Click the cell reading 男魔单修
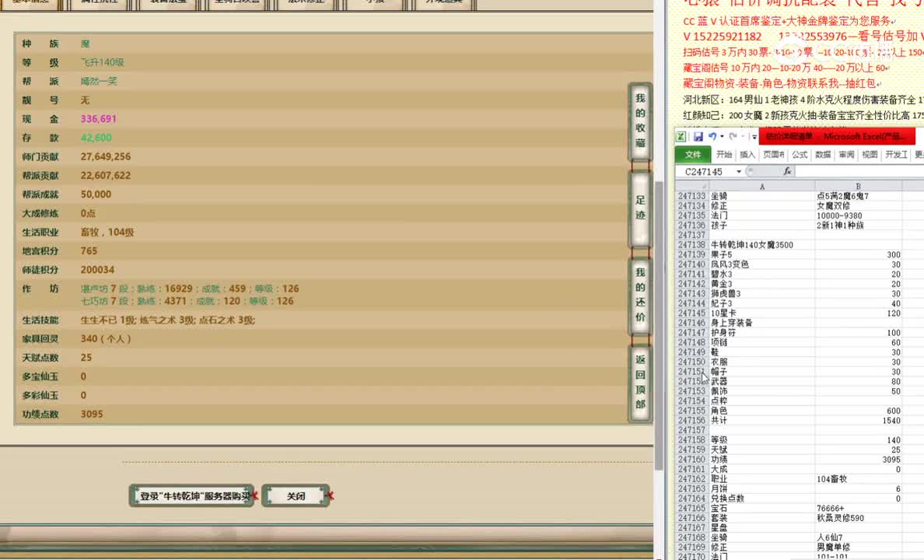924x560 pixels. 859,547
